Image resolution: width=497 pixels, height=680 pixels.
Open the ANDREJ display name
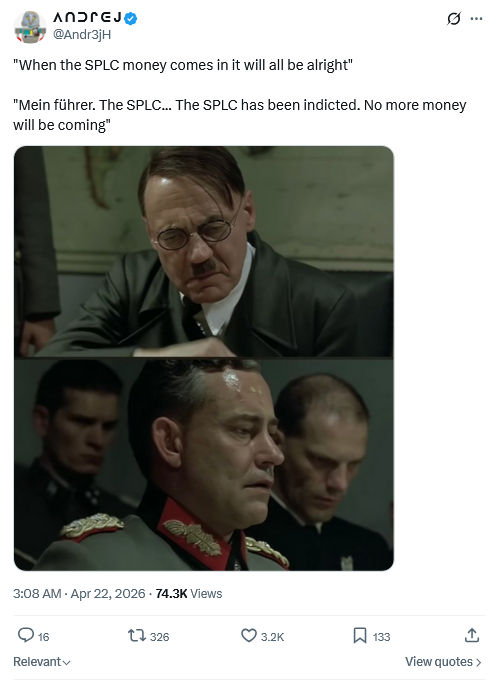click(x=88, y=18)
